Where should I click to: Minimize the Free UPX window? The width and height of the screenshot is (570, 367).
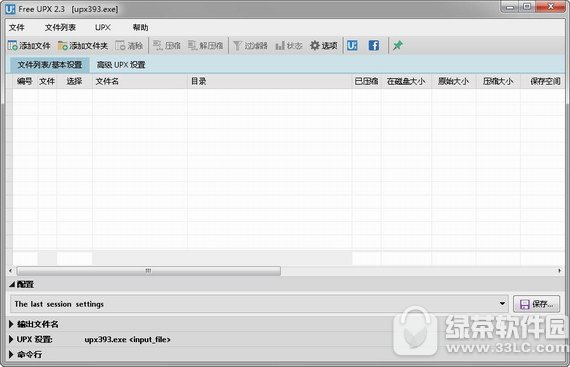510,7
